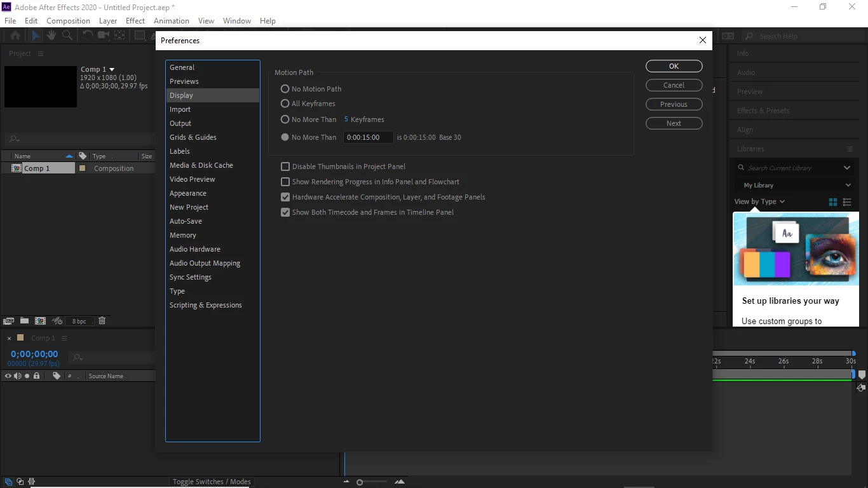Open timeline layer search dropdown
Screen dimensions: 868x488
point(77,358)
